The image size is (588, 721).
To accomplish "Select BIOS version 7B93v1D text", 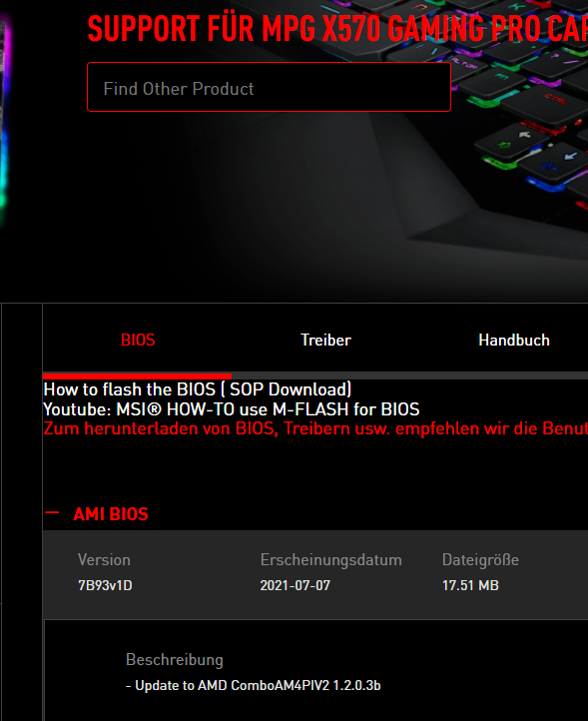I will pos(105,585).
